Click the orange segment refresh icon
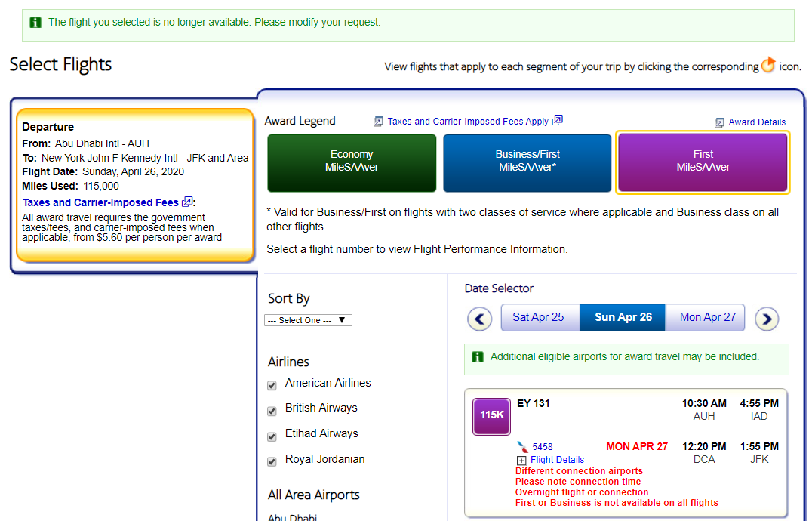The height and width of the screenshot is (521, 812). point(768,65)
